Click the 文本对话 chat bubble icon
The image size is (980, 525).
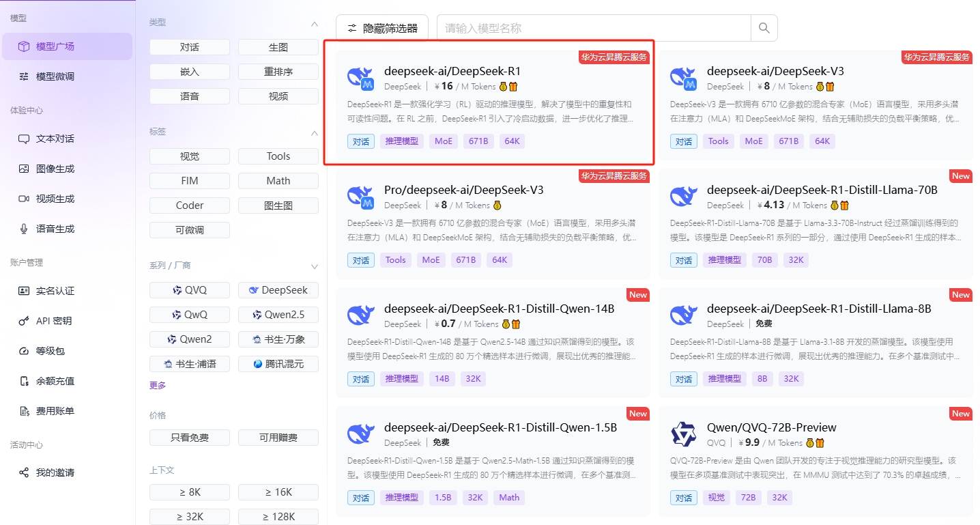coord(24,139)
